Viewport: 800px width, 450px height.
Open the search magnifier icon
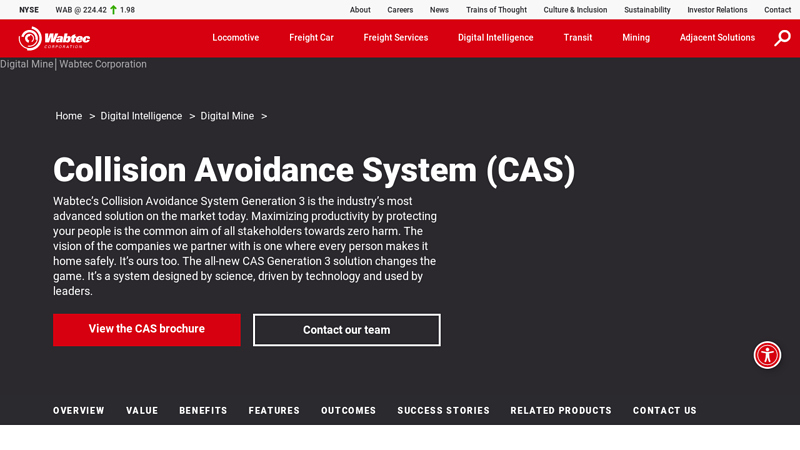782,38
